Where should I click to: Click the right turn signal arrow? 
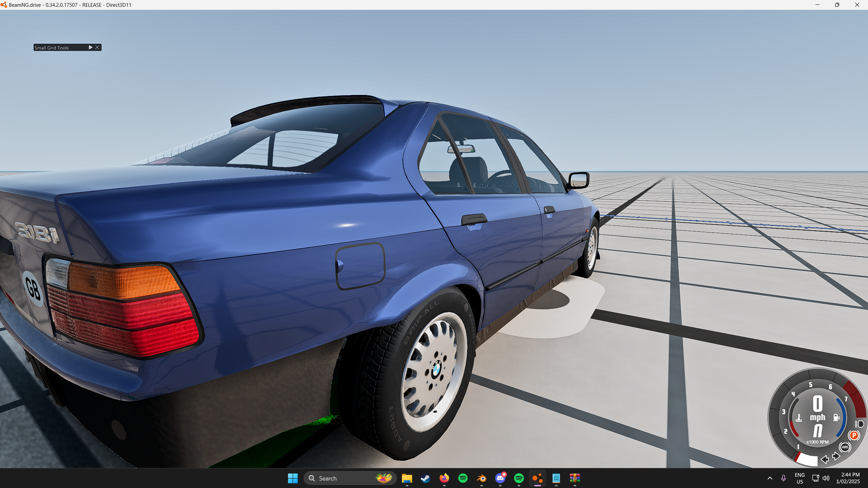[836, 456]
